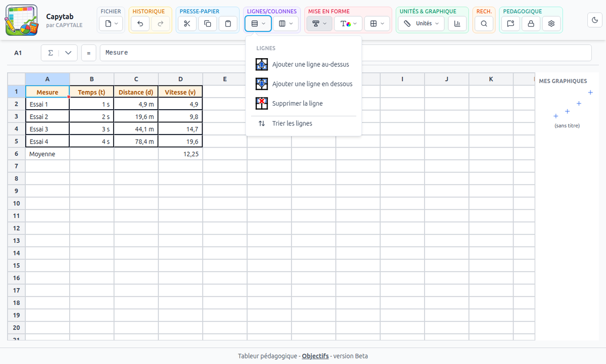This screenshot has height=364, width=606.
Task: Click the Capytab logo icon
Action: [x=22, y=20]
